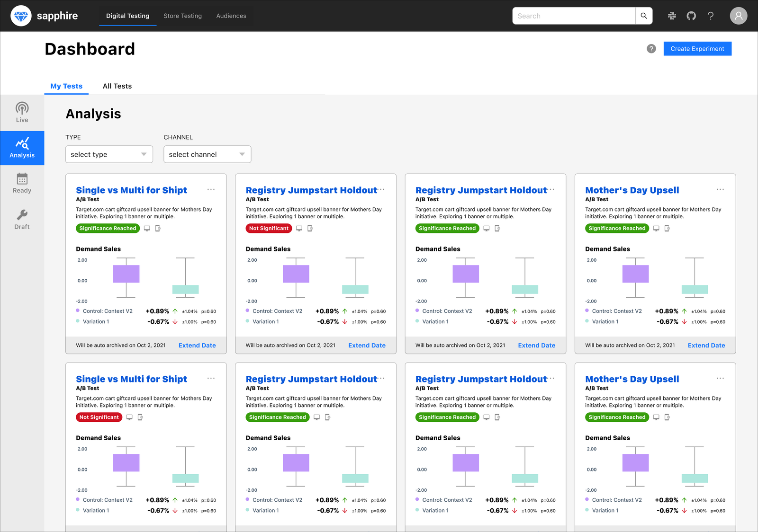Click inside the Search field
The width and height of the screenshot is (758, 532).
pyautogui.click(x=574, y=16)
